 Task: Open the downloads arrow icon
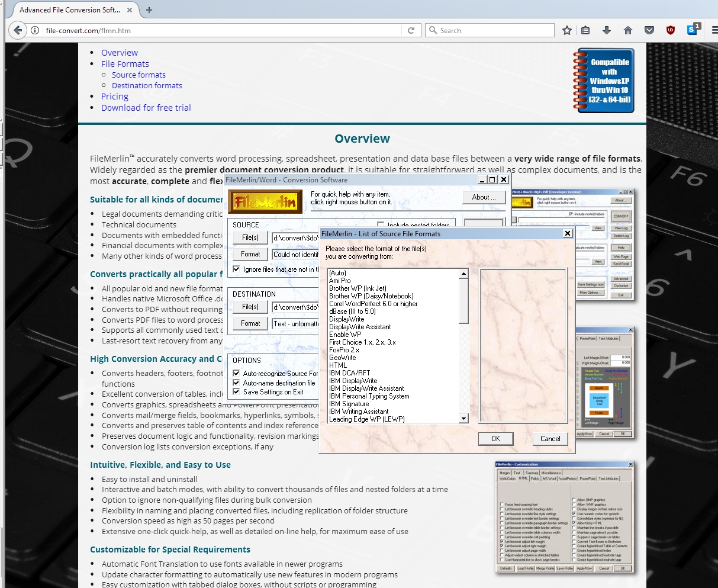tap(607, 30)
